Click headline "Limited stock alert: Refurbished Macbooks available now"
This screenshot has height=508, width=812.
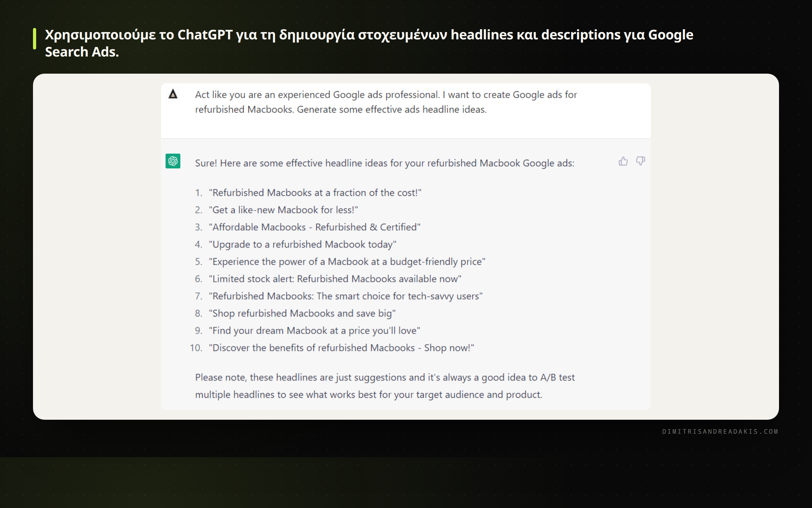pyautogui.click(x=335, y=279)
